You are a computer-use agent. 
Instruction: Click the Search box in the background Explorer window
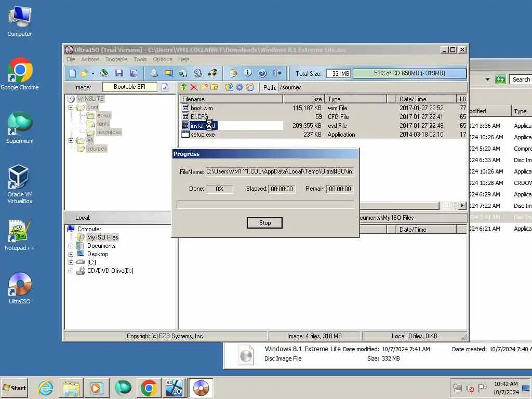click(521, 79)
